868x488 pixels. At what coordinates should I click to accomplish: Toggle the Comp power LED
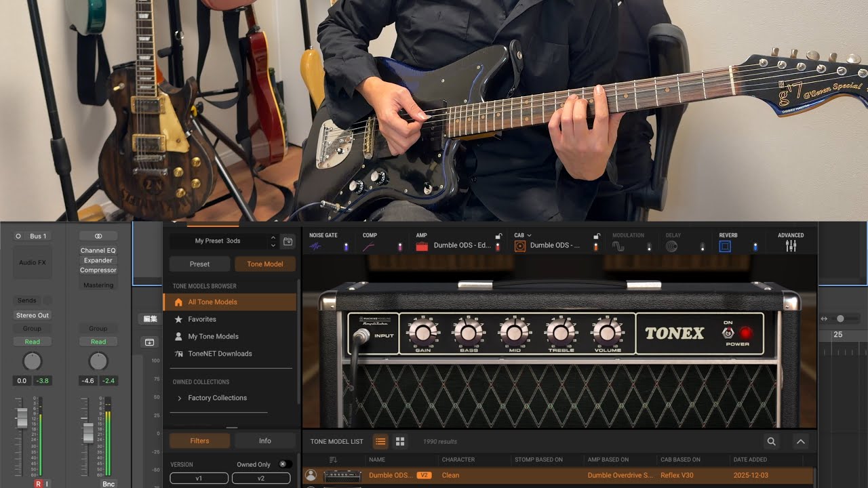tap(399, 247)
